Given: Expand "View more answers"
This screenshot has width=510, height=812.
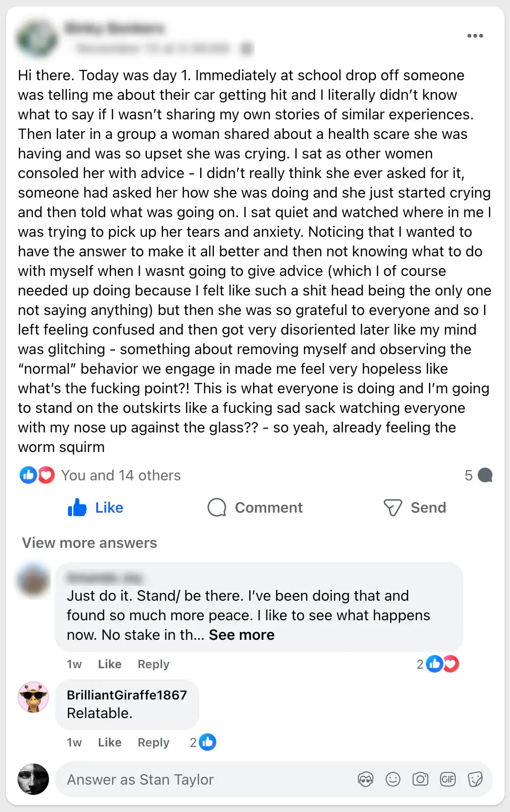Looking at the screenshot, I should [90, 543].
